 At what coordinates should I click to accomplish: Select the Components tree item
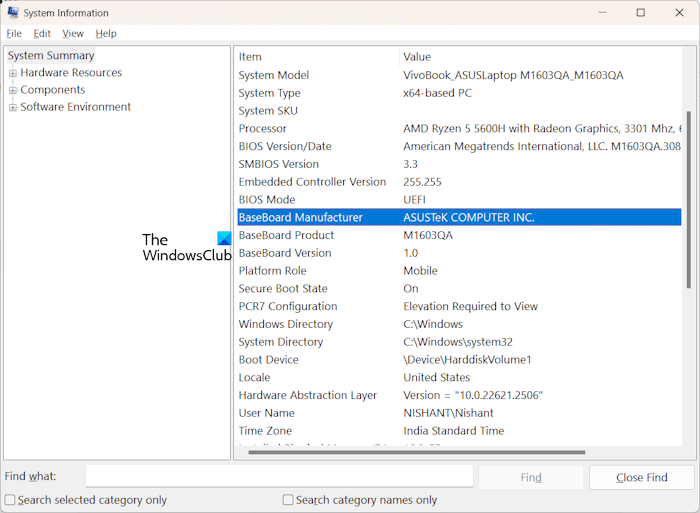(53, 90)
